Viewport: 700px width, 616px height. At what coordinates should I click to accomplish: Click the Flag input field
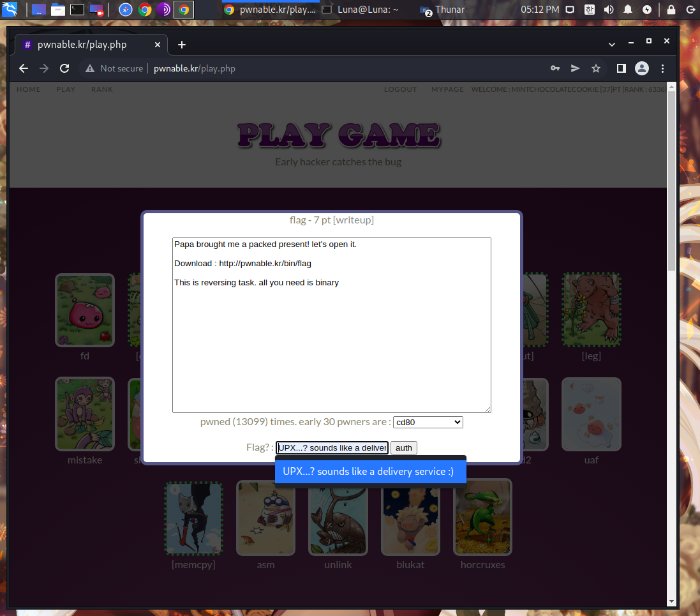pyautogui.click(x=332, y=447)
